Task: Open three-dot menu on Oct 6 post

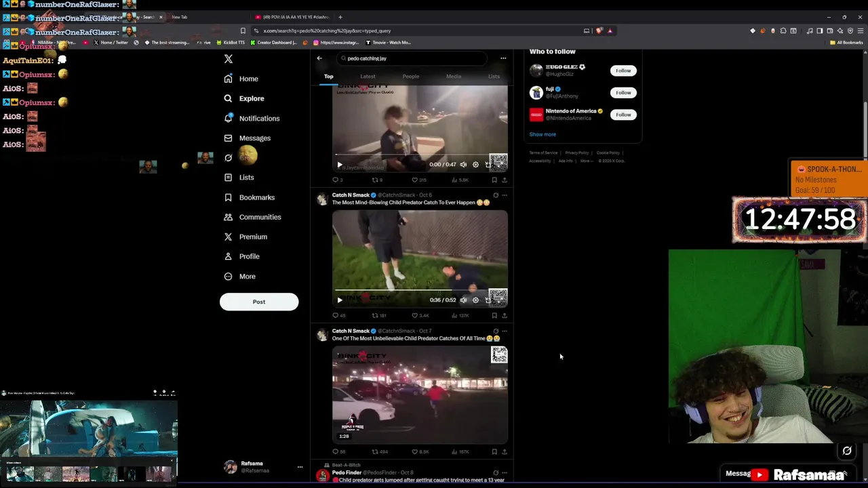Action: 504,195
